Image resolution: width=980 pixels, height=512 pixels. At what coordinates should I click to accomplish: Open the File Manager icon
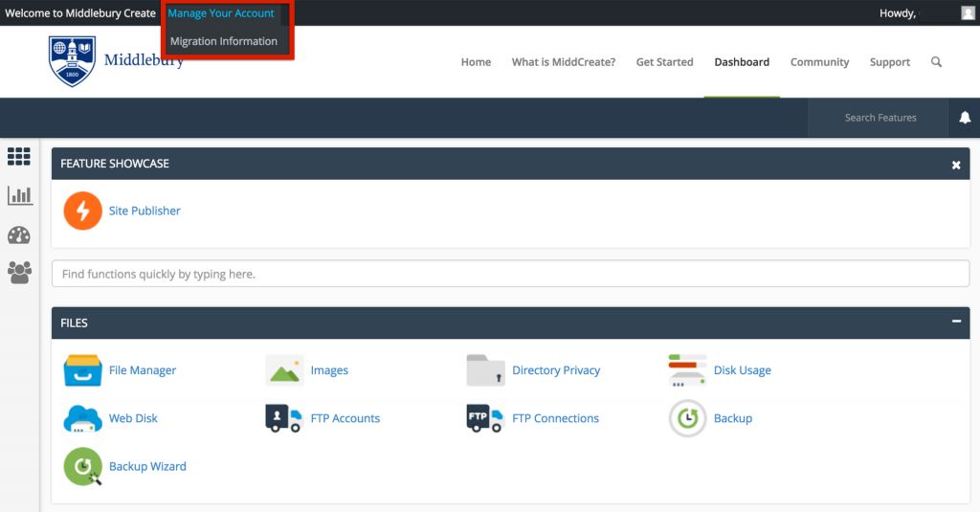point(82,370)
